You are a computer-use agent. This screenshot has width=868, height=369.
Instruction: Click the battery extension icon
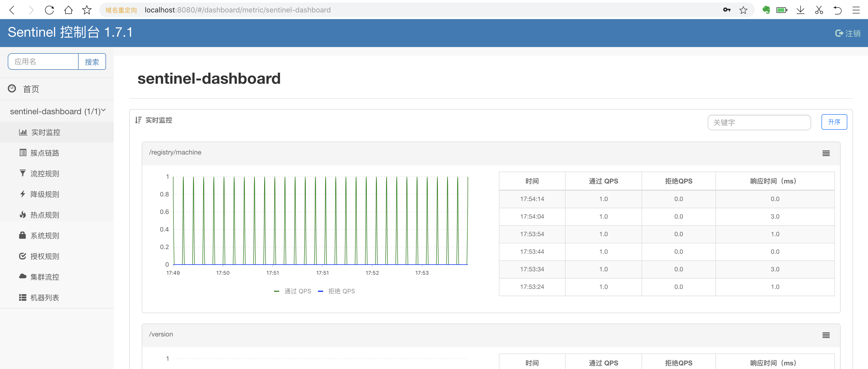tap(782, 10)
